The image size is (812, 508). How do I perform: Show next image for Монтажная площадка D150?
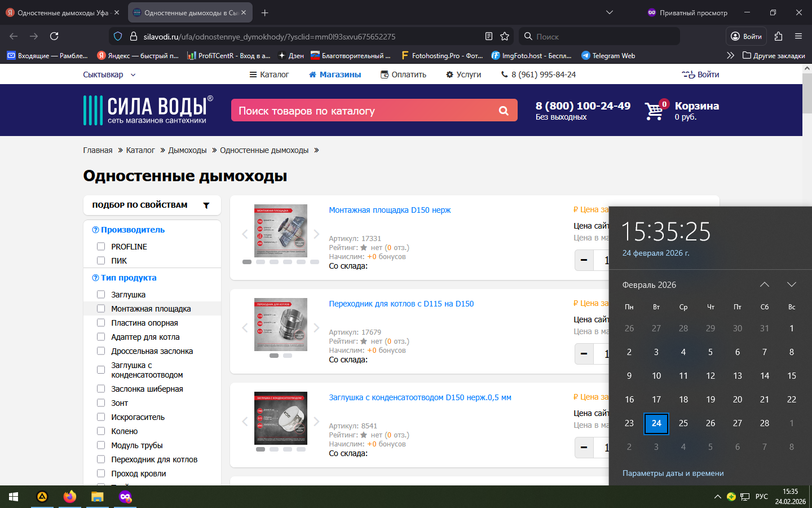tap(316, 234)
